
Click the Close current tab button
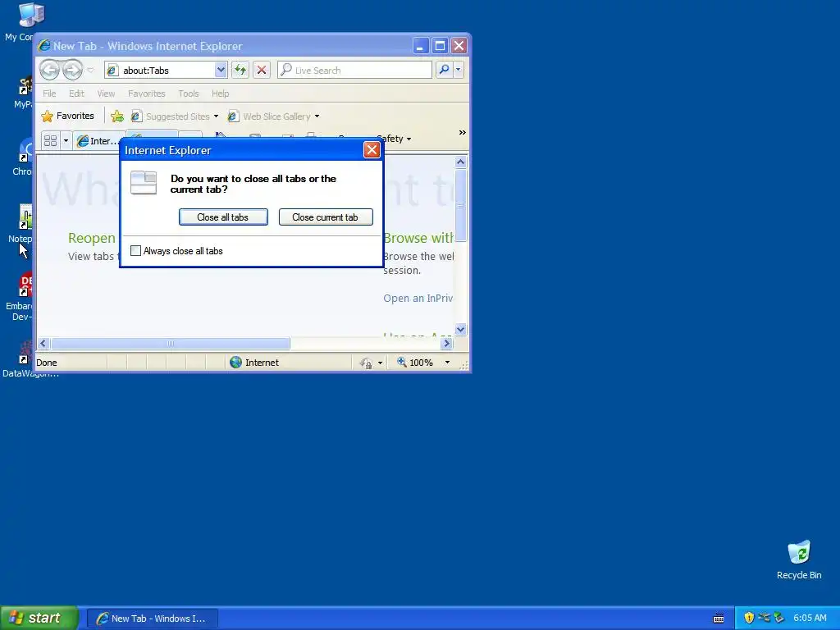tap(326, 217)
